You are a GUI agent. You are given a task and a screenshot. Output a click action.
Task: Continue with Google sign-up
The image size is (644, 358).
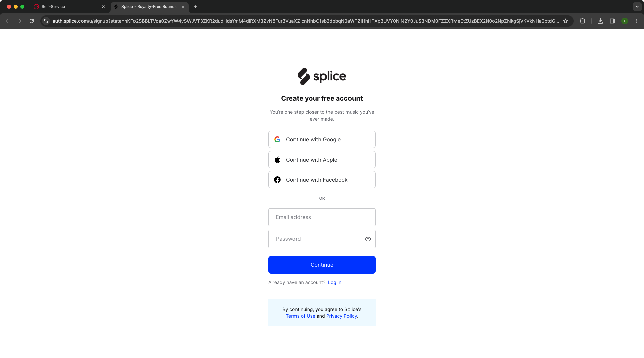tap(322, 139)
